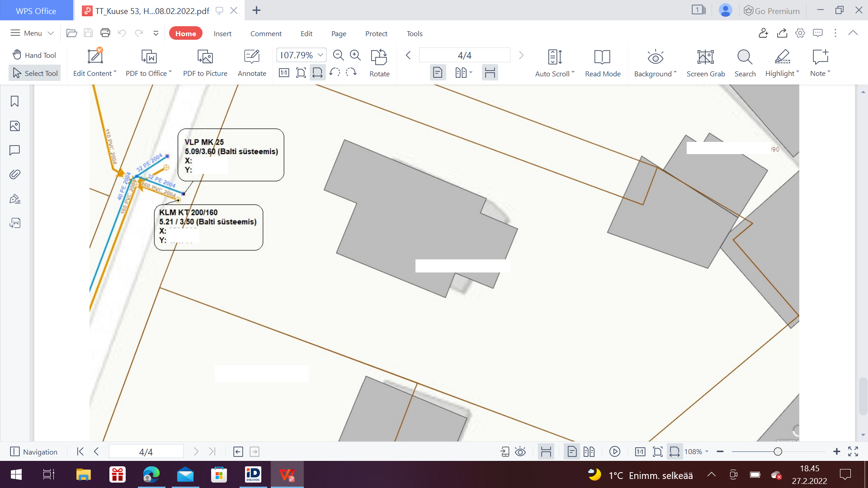Image resolution: width=868 pixels, height=488 pixels.
Task: Adjust the bottom zoom slider handle
Action: coord(778,452)
